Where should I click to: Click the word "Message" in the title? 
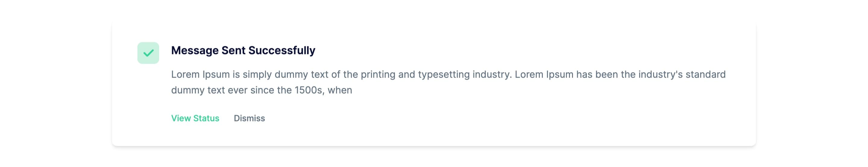click(195, 50)
